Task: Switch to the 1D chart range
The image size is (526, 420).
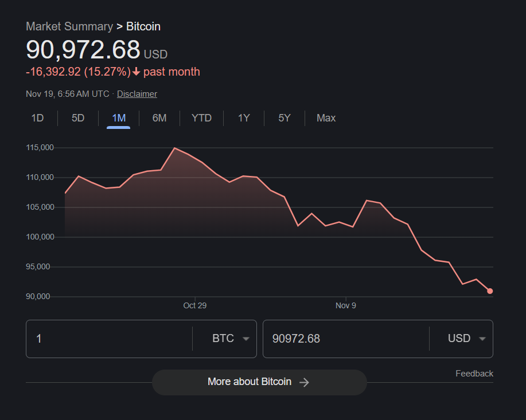Action: 37,118
